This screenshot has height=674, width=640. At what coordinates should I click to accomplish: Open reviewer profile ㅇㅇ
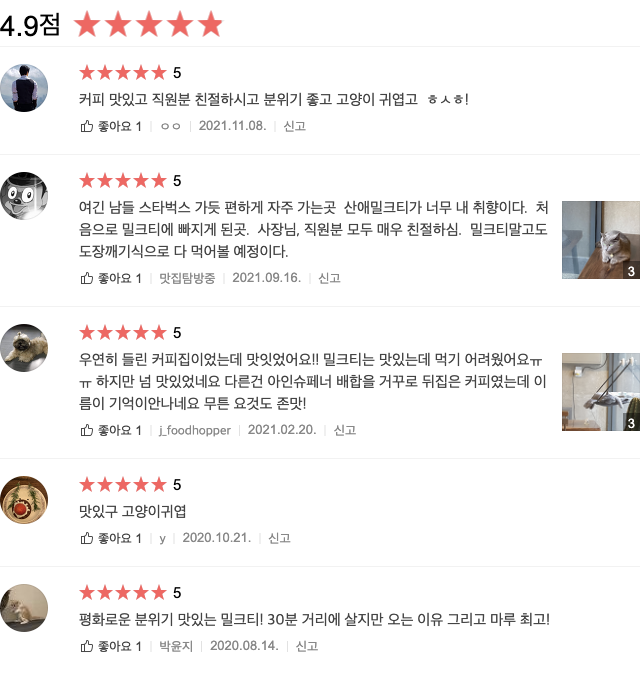[170, 126]
